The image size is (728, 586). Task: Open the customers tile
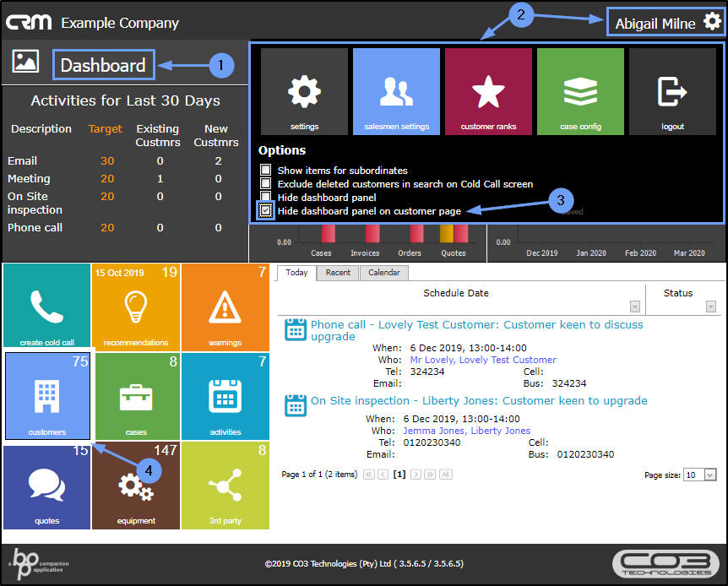point(47,396)
